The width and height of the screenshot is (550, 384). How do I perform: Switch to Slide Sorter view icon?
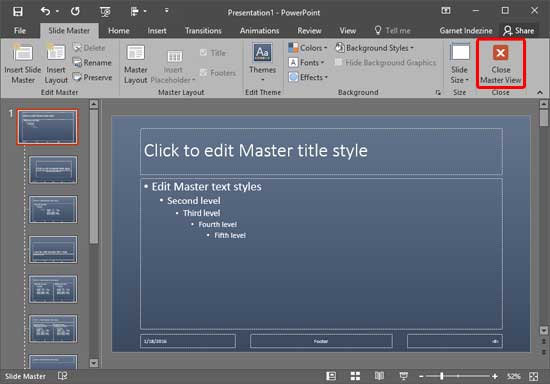(x=355, y=376)
